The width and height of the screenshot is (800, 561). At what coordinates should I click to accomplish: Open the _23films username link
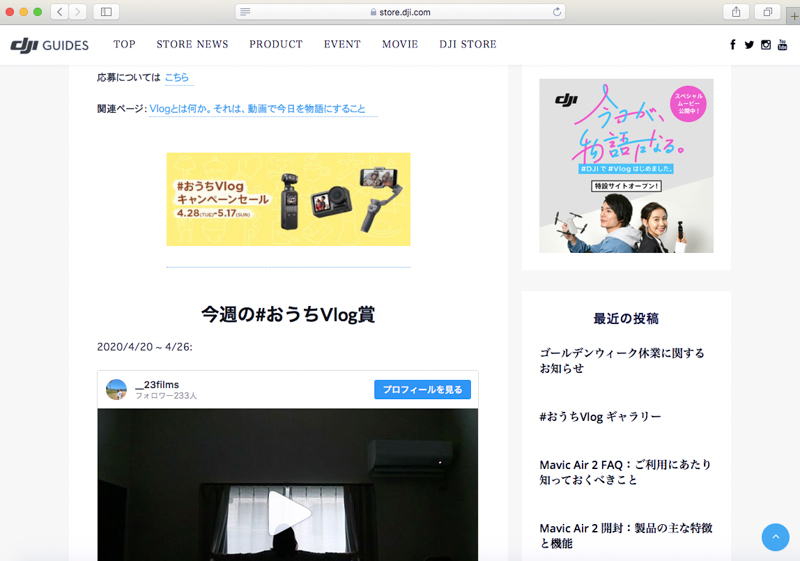[157, 385]
